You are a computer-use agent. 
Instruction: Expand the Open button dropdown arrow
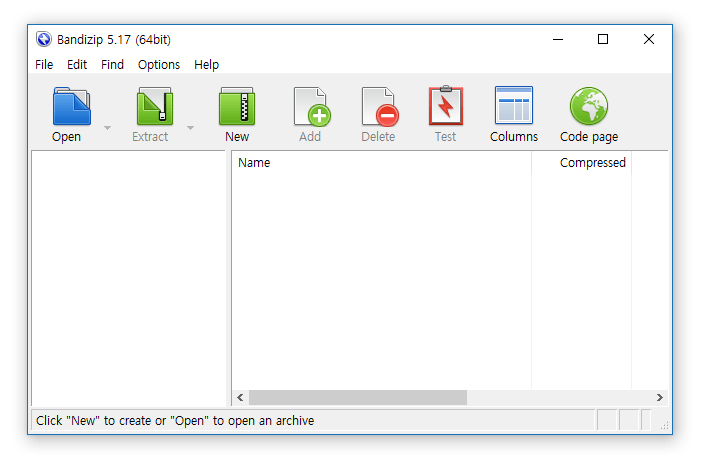(x=107, y=128)
